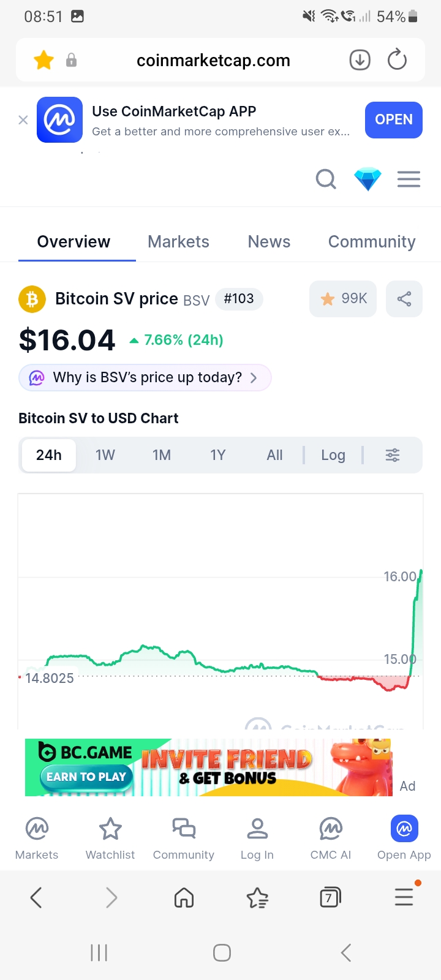This screenshot has width=441, height=980.
Task: Tap the search magnifier icon
Action: pos(326,179)
